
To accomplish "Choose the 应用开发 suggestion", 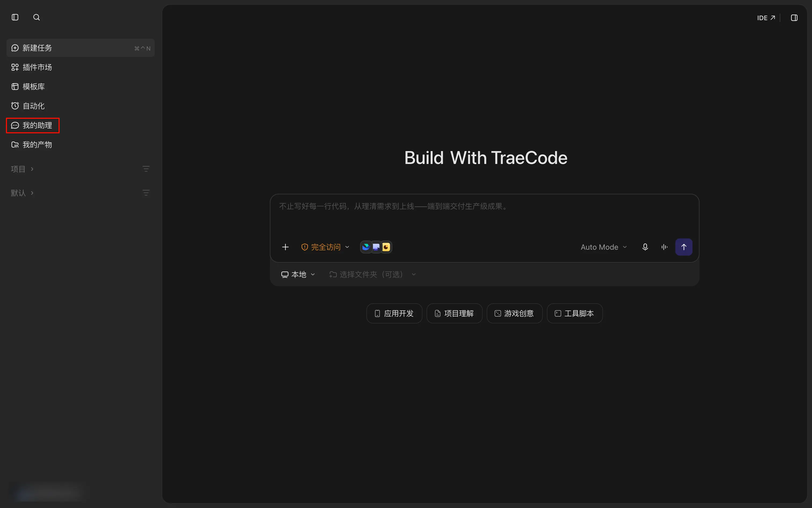I will pyautogui.click(x=394, y=313).
